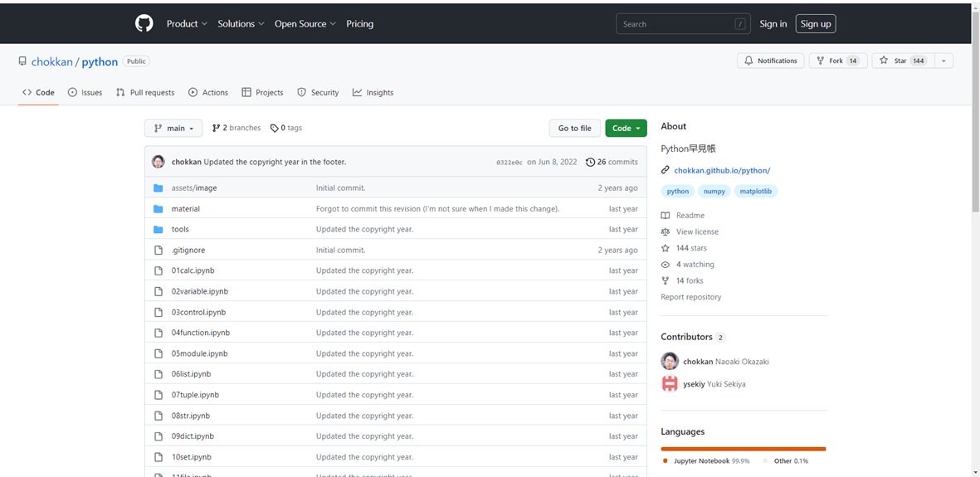Click the 01calc.ipynb file icon

click(x=158, y=270)
